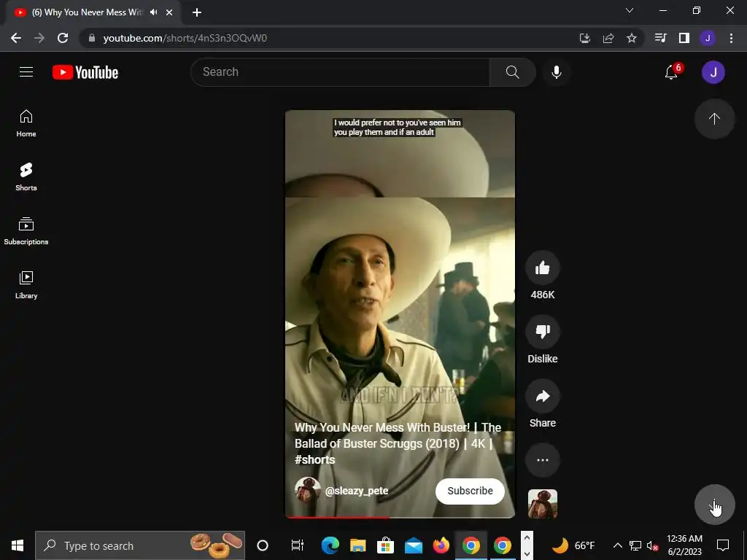Image resolution: width=747 pixels, height=560 pixels.
Task: Open Microsoft Store from the taskbar
Action: click(x=385, y=545)
